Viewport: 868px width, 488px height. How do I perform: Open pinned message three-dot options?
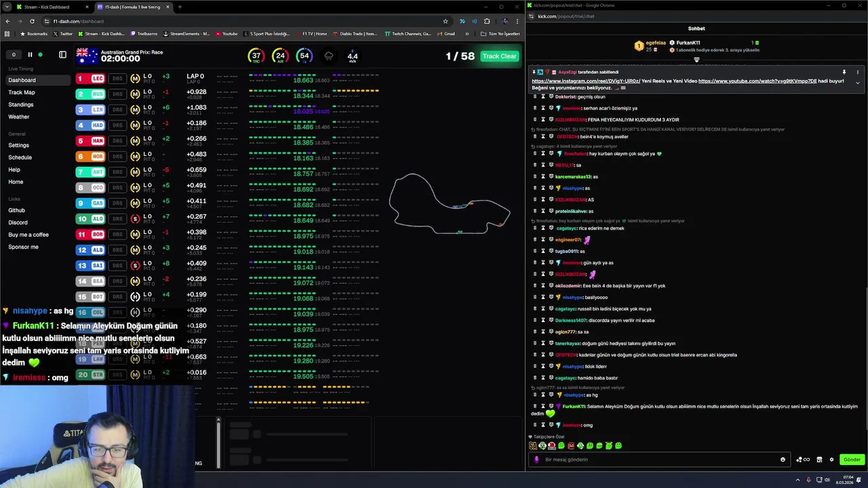(858, 72)
